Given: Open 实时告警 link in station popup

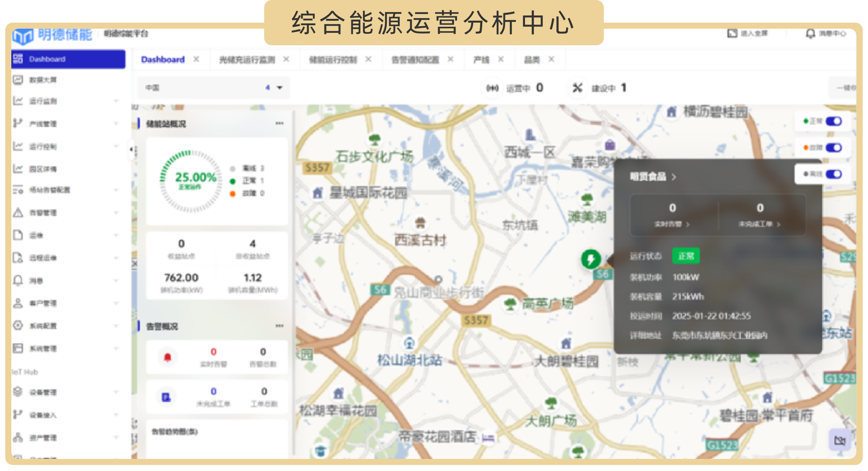Looking at the screenshot, I should pyautogui.click(x=672, y=224).
